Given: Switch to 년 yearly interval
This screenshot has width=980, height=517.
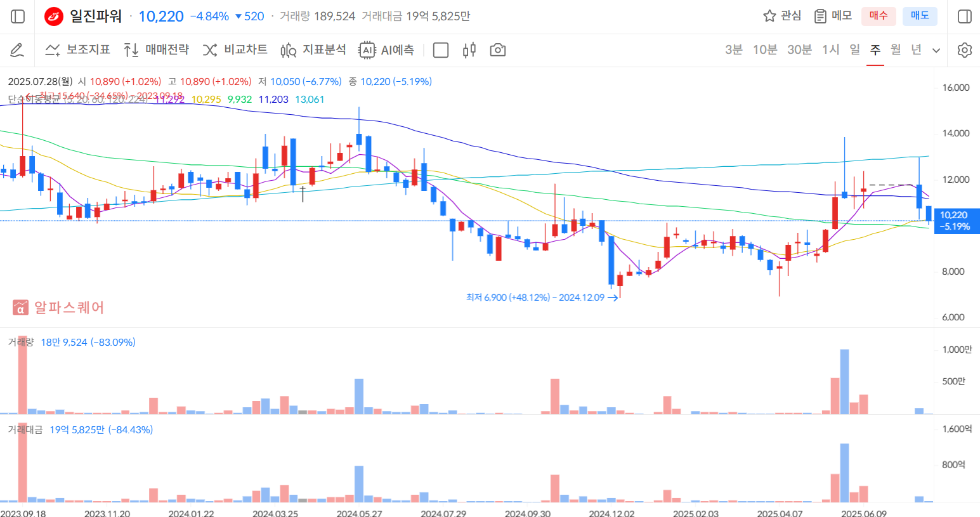Looking at the screenshot, I should point(916,49).
